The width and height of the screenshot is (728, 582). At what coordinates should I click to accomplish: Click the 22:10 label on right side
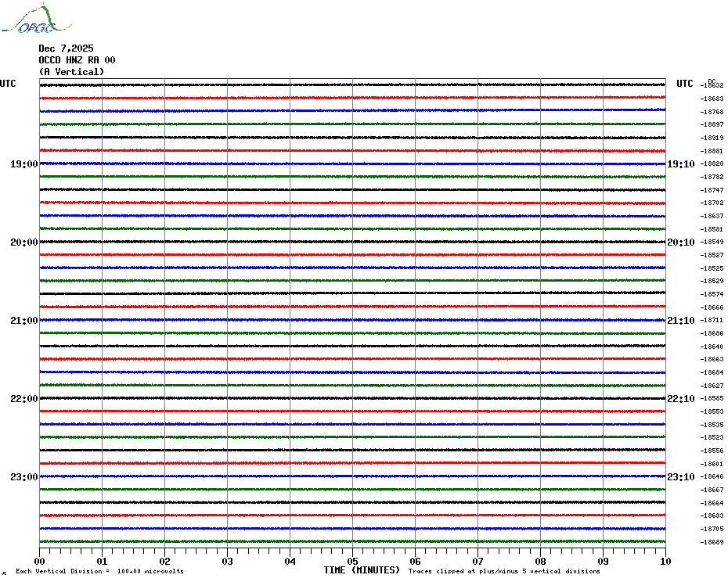(x=680, y=399)
